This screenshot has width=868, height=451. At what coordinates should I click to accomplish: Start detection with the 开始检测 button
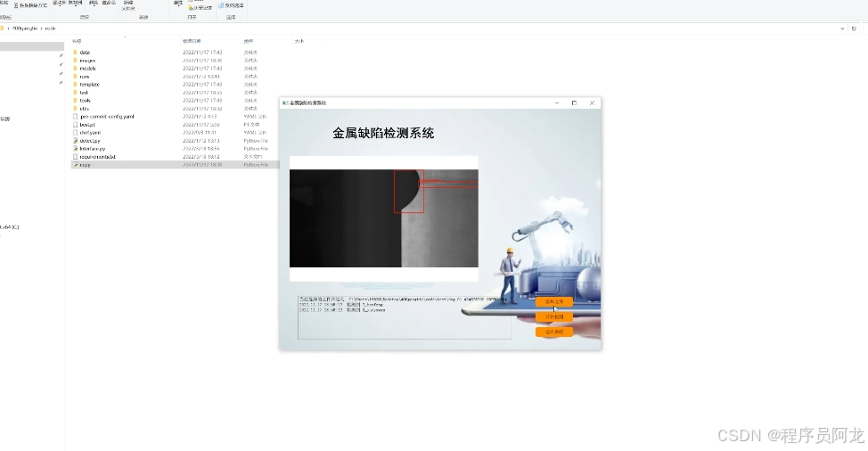554,316
